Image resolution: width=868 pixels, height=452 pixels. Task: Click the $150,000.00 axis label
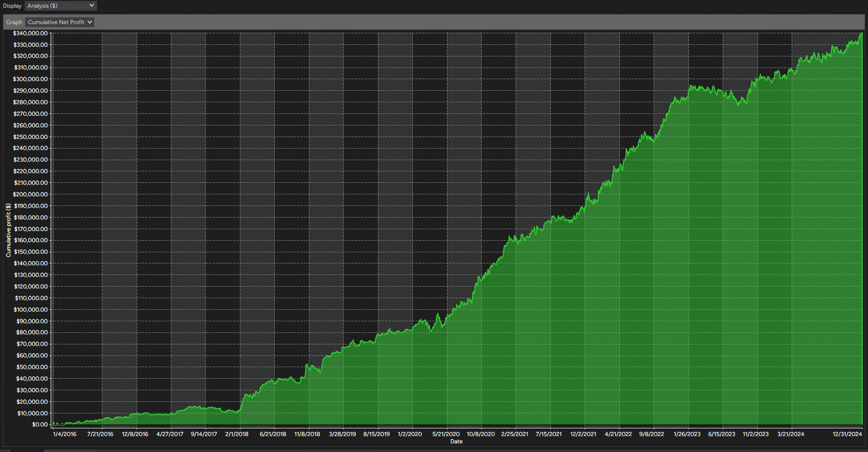tap(30, 252)
